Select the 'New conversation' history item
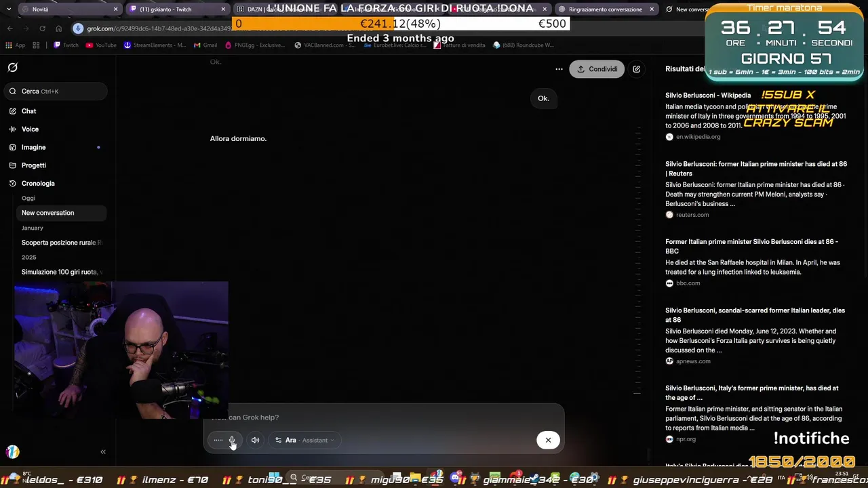Image resolution: width=868 pixels, height=488 pixels. (61, 213)
